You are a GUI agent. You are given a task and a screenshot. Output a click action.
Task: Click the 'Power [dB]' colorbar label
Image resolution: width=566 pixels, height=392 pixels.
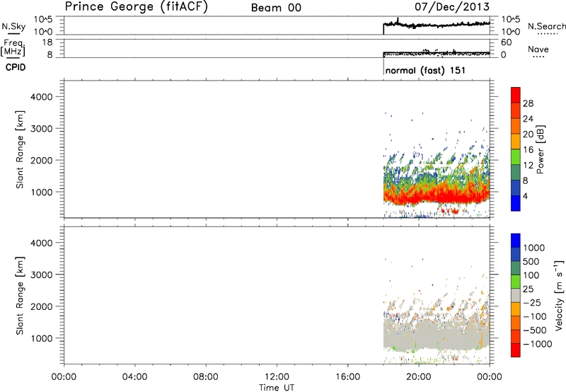(x=540, y=149)
